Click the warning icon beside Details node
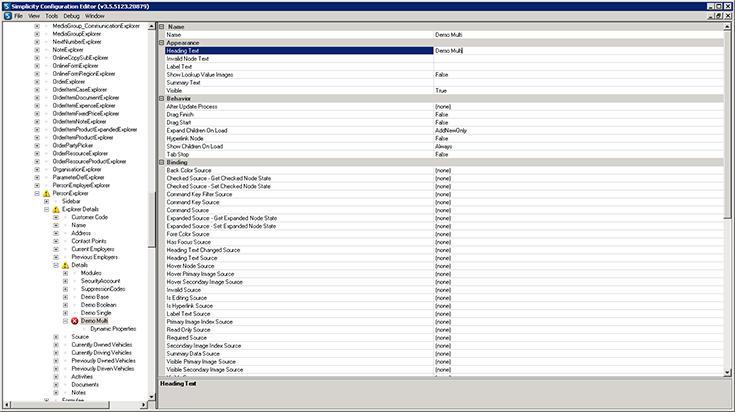The height and width of the screenshot is (412, 735). tap(65, 265)
